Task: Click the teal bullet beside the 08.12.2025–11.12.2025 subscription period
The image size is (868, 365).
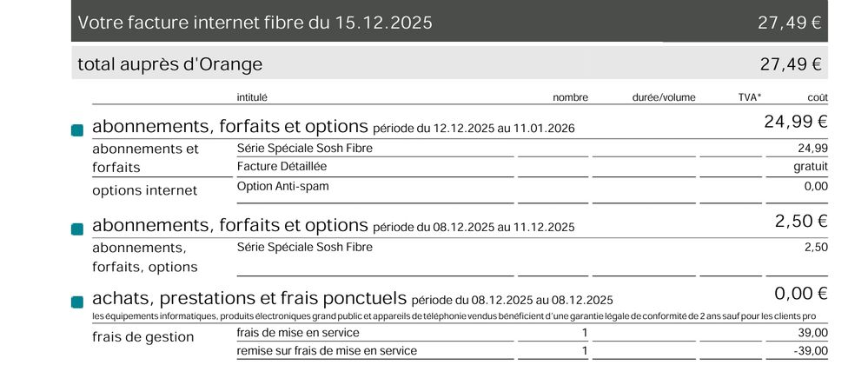Action: 77,229
